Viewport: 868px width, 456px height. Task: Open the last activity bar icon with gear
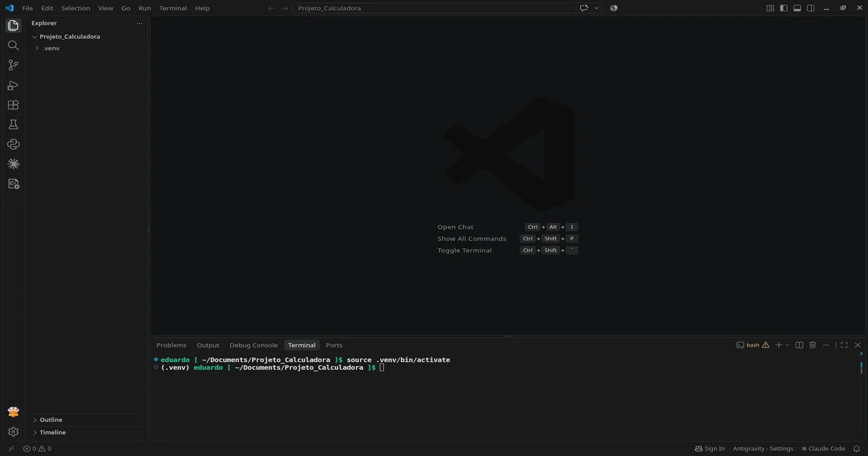tap(13, 184)
